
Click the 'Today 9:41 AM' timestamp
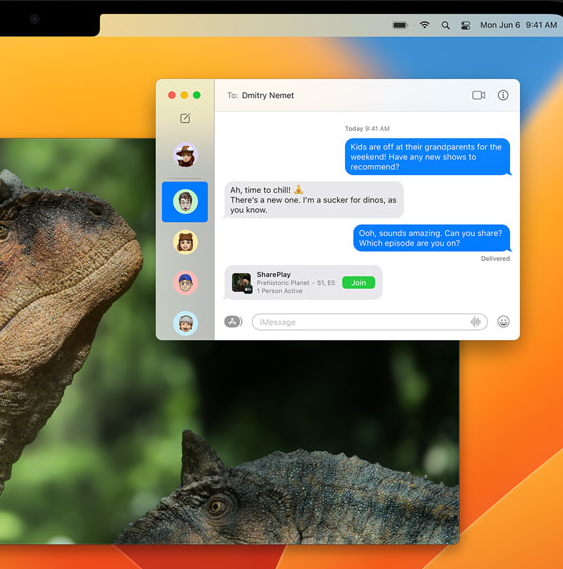(367, 128)
